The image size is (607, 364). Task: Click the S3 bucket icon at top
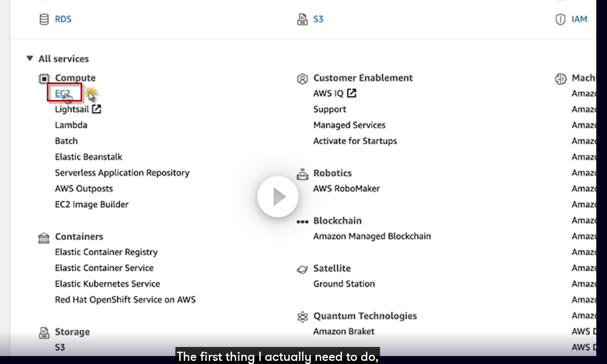point(302,19)
